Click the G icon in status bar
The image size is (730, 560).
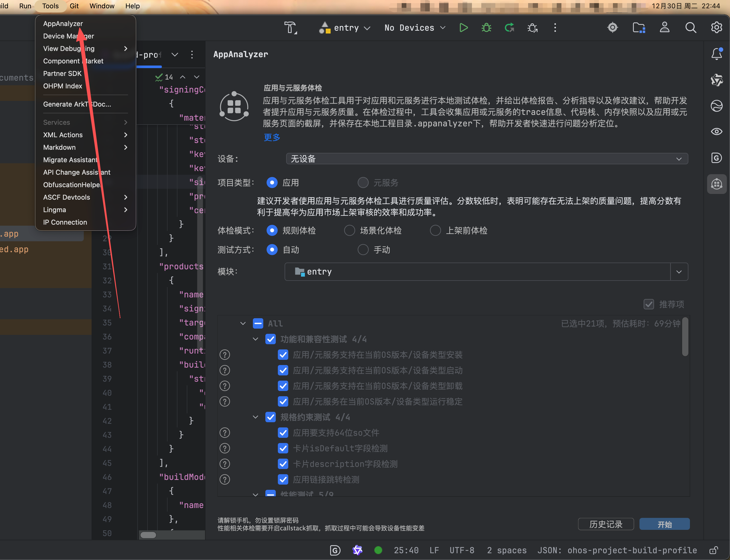(x=335, y=550)
